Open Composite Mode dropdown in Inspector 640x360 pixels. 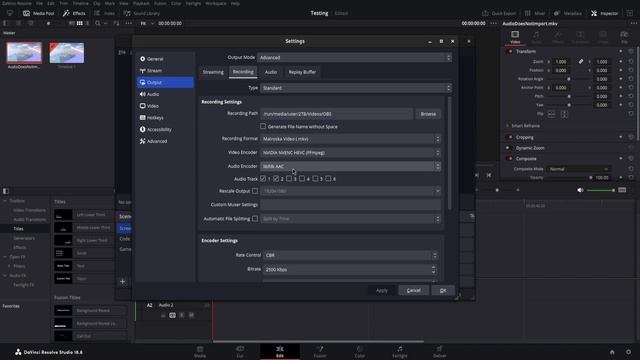pos(578,169)
